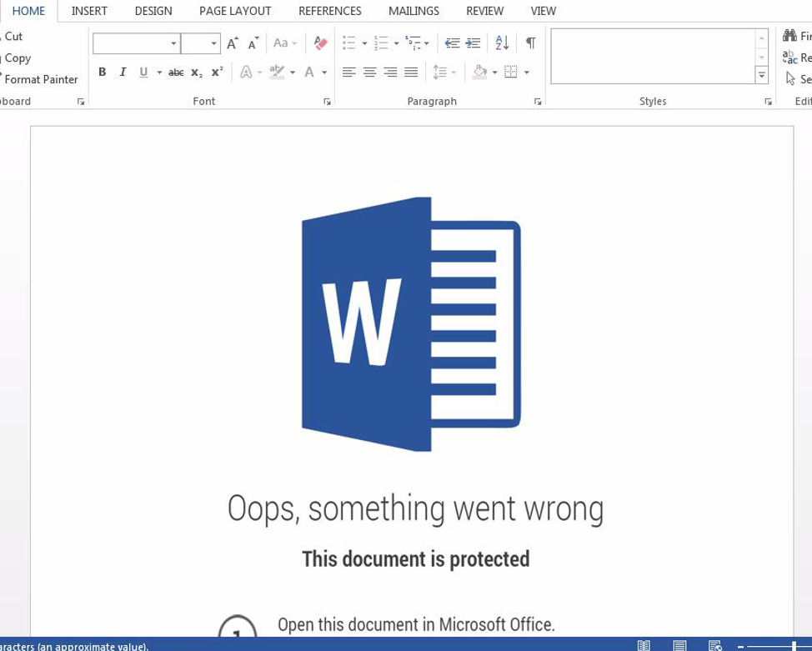Apply borders to the paragraph
The height and width of the screenshot is (651, 812).
[x=510, y=72]
